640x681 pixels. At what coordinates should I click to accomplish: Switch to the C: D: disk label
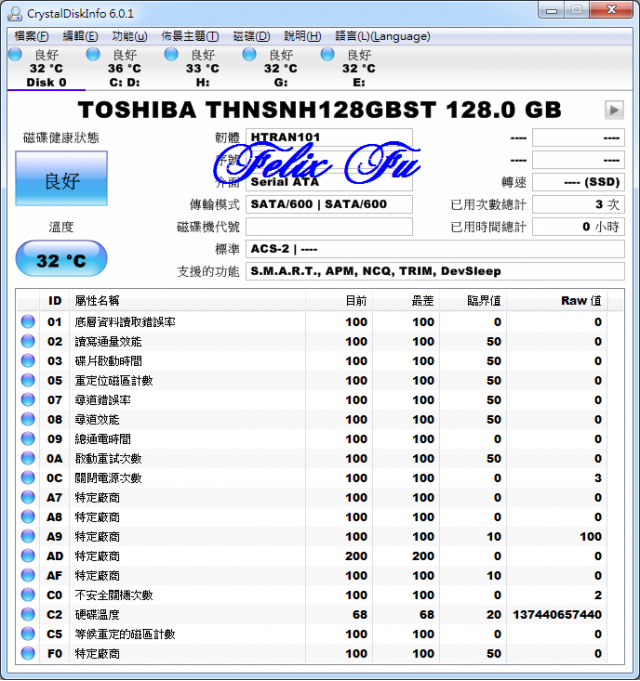(125, 83)
